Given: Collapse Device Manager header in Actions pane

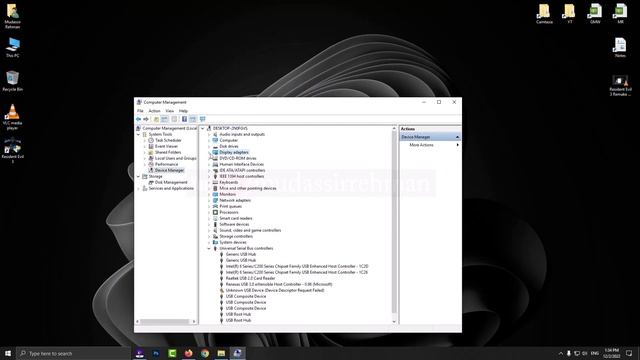Looking at the screenshot, I should (x=457, y=137).
